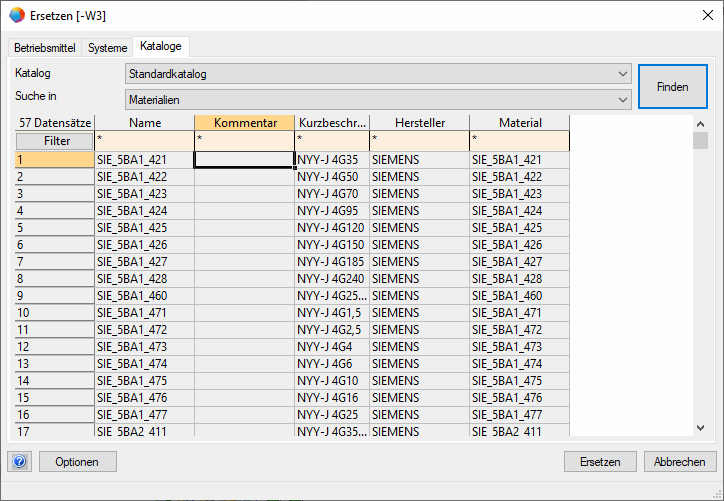Click the Hersteller filter input field
Image resolution: width=724 pixels, height=501 pixels.
419,141
